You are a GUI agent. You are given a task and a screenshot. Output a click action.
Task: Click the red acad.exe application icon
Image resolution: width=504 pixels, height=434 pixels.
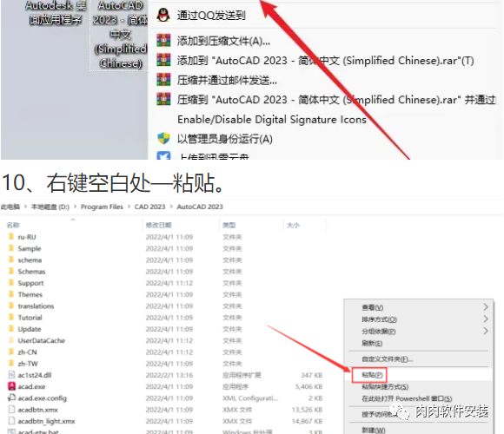(x=11, y=386)
